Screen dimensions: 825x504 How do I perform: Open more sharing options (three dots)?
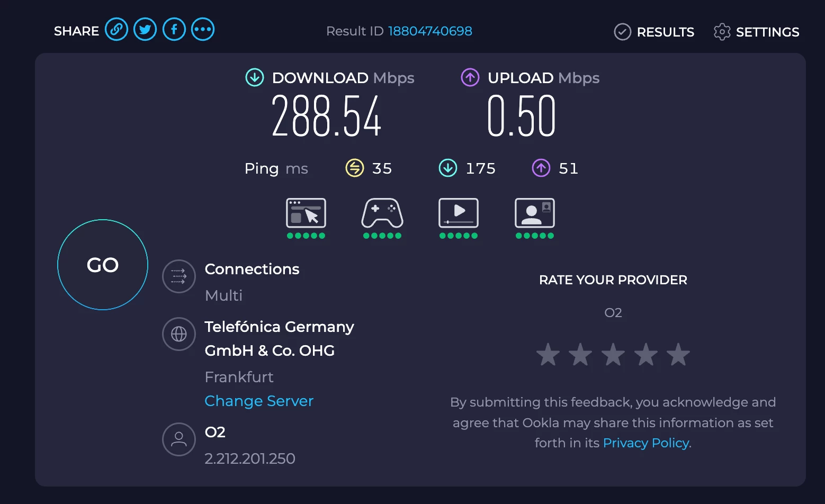(x=203, y=30)
